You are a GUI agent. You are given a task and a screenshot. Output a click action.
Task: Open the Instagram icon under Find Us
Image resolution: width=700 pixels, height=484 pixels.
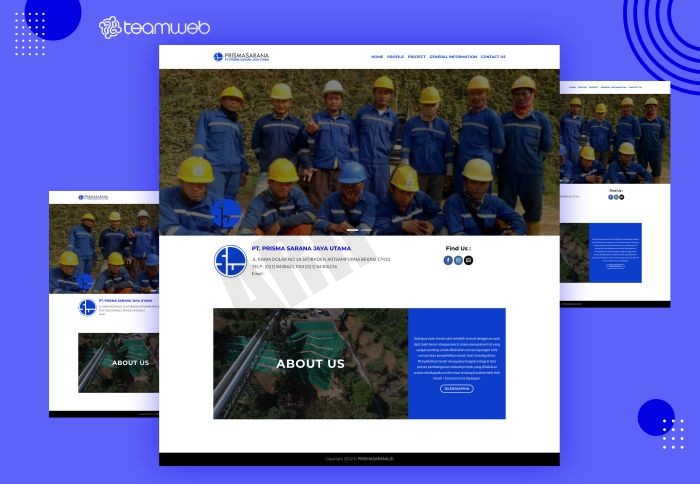458,260
